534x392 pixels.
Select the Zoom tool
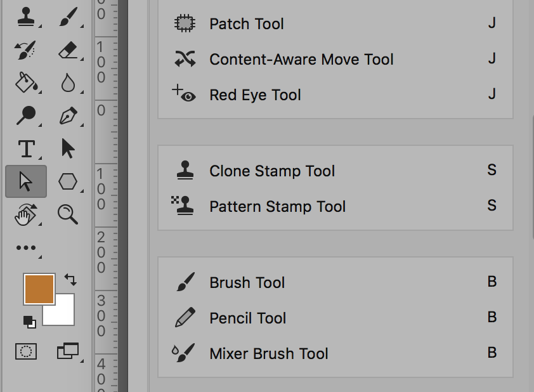[67, 214]
